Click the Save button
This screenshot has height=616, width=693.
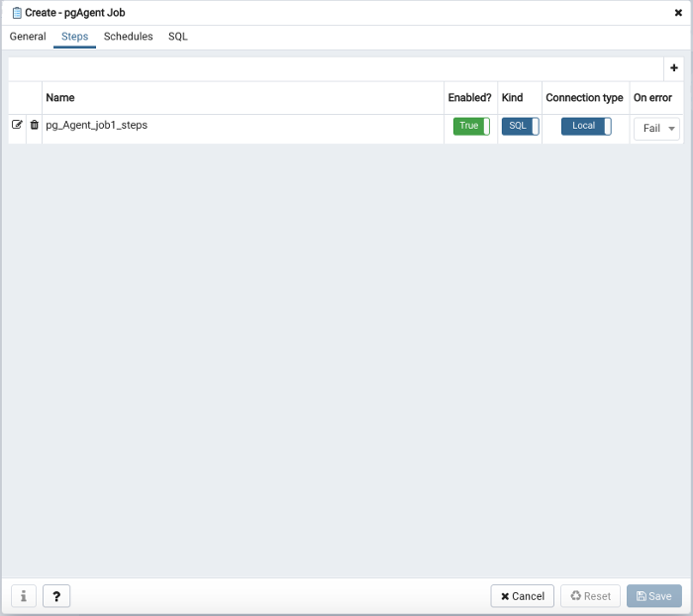(x=653, y=596)
